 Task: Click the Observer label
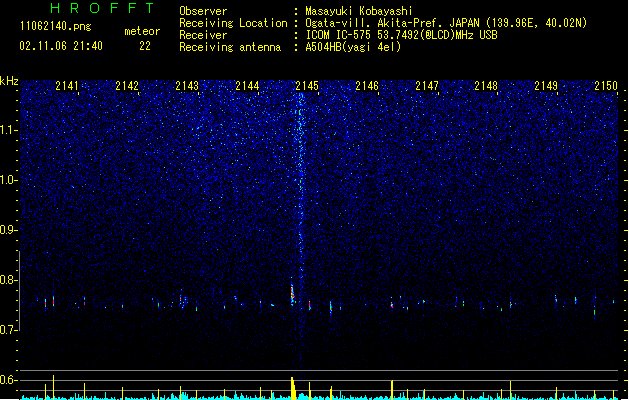coord(203,11)
